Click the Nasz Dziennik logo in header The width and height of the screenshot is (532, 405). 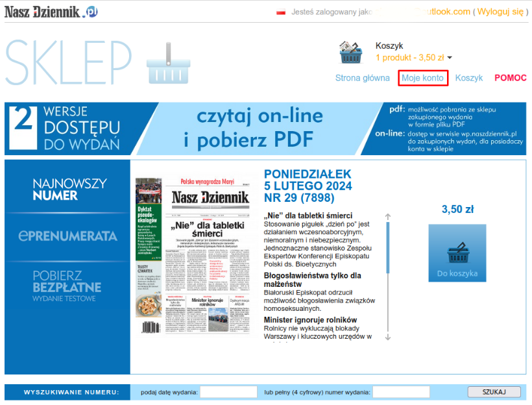(x=51, y=12)
